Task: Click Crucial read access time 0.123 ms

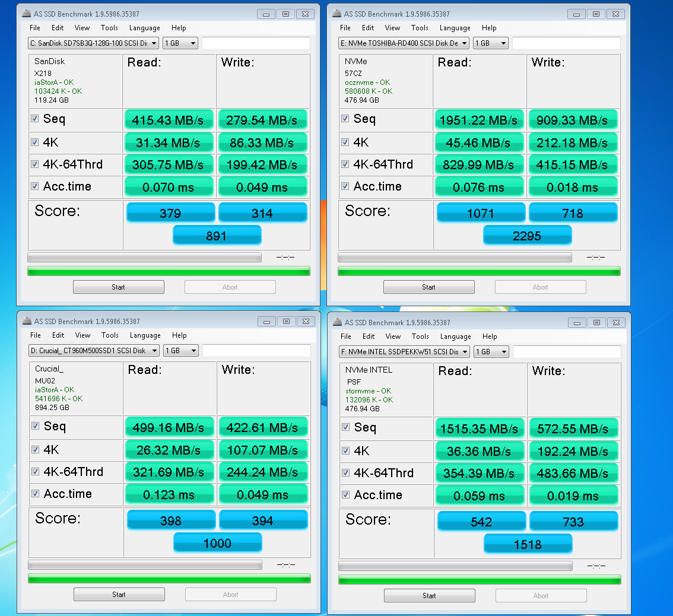Action: coord(169,494)
